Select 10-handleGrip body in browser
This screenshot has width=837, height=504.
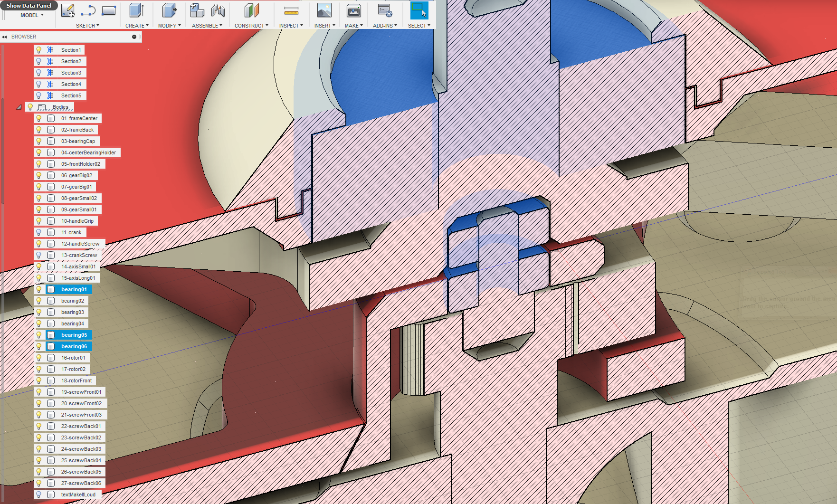[x=77, y=221]
